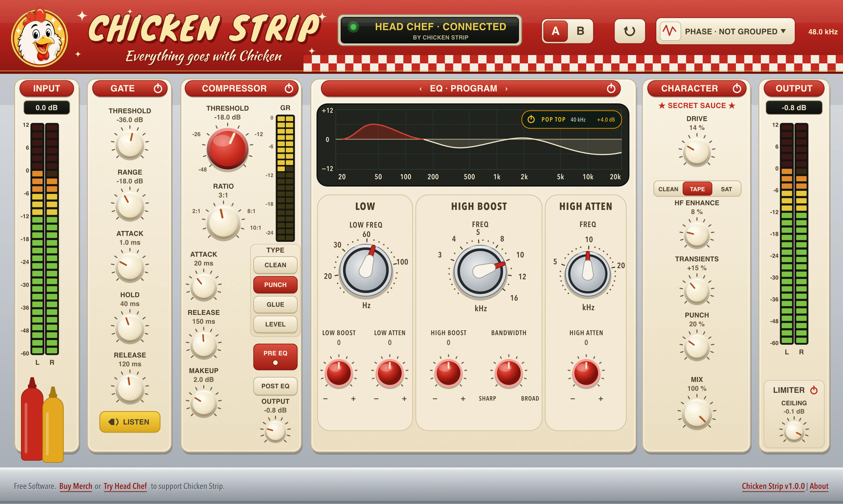Click the Drive knob
The height and width of the screenshot is (504, 843).
(x=697, y=152)
